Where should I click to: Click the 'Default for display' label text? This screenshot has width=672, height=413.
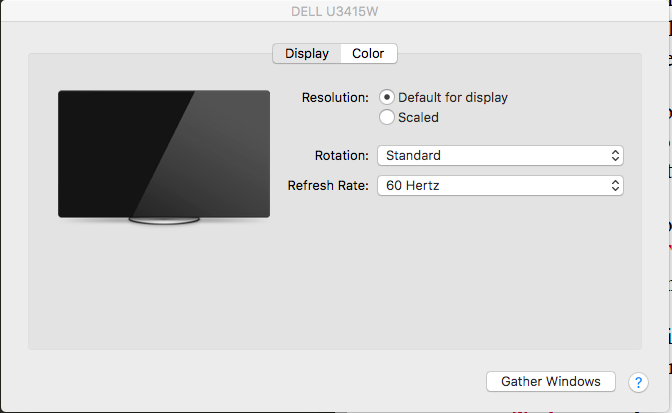[453, 98]
